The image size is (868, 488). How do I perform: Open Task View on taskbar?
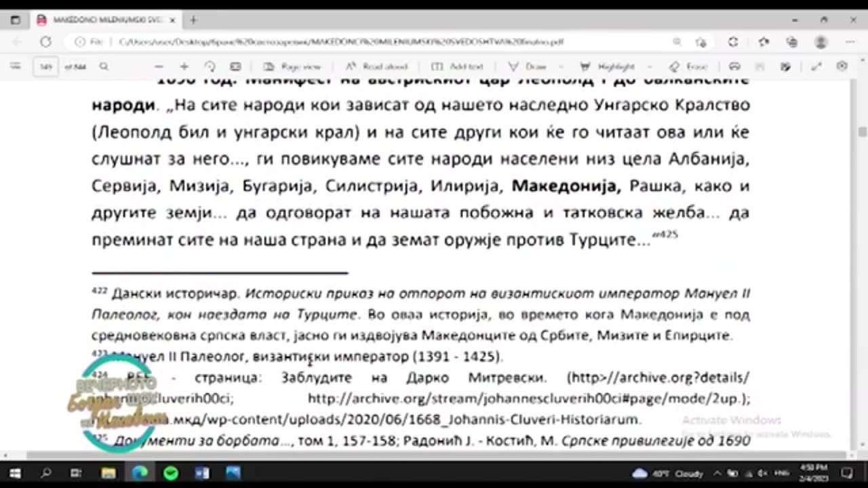pos(76,473)
